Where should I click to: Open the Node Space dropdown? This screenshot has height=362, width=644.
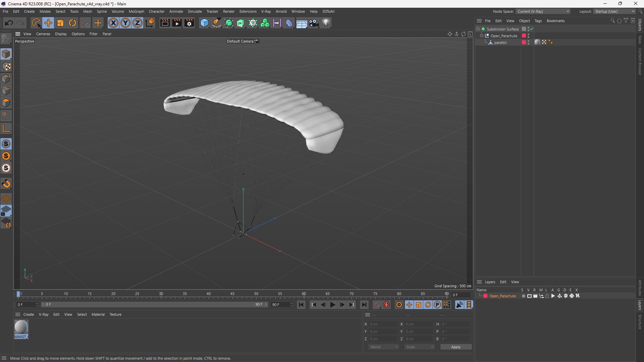point(543,11)
